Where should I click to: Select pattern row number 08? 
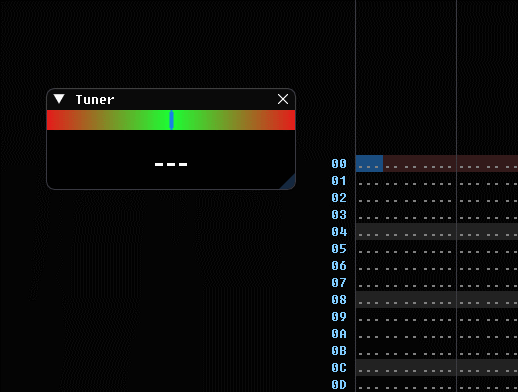339,300
